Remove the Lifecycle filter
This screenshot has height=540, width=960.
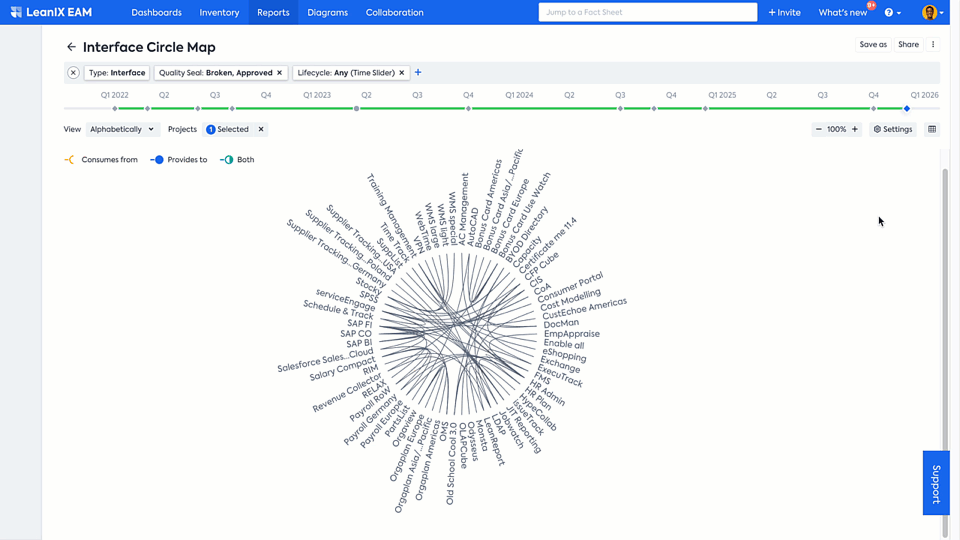[x=402, y=72]
